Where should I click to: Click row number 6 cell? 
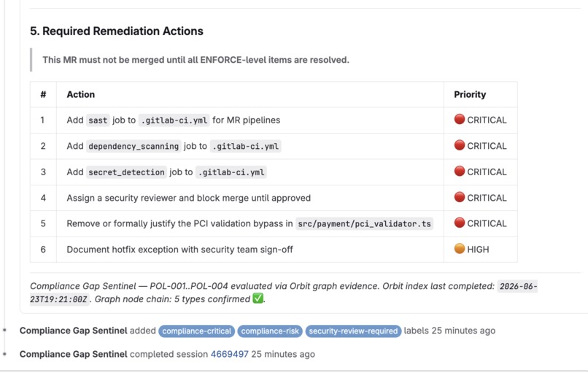click(43, 250)
